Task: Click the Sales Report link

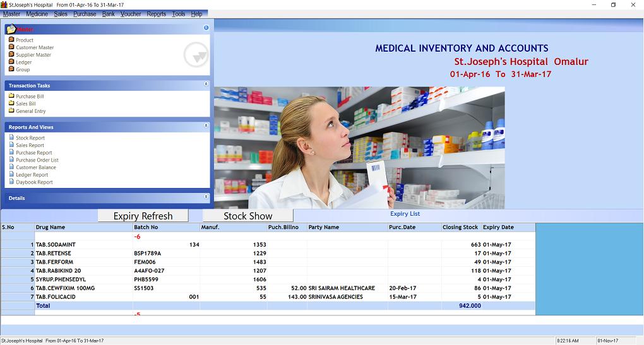Action: (x=30, y=145)
